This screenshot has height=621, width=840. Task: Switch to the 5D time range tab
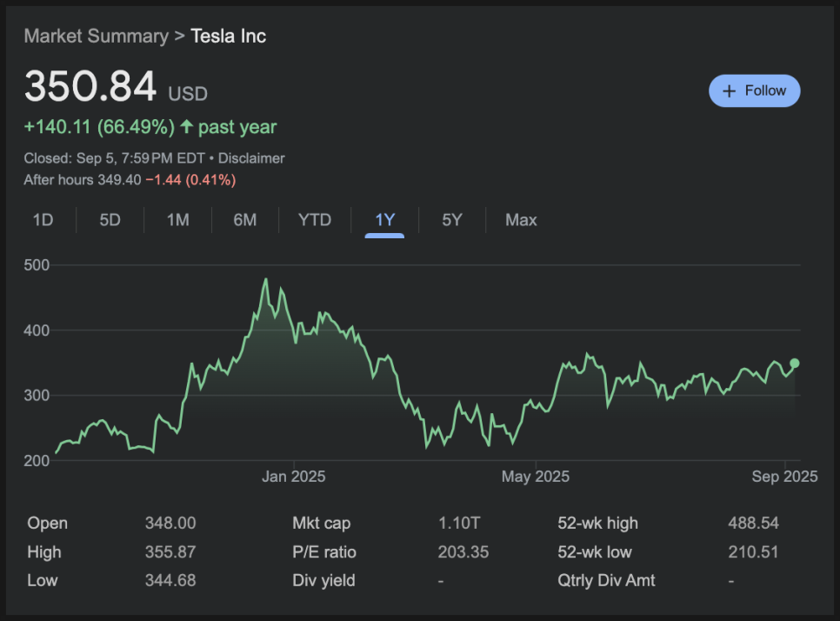coord(110,220)
